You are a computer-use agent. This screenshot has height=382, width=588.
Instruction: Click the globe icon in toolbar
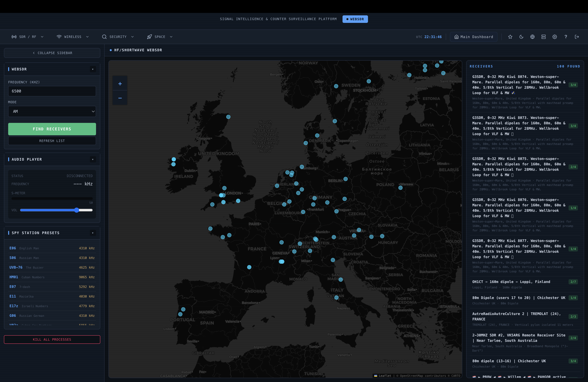point(532,37)
